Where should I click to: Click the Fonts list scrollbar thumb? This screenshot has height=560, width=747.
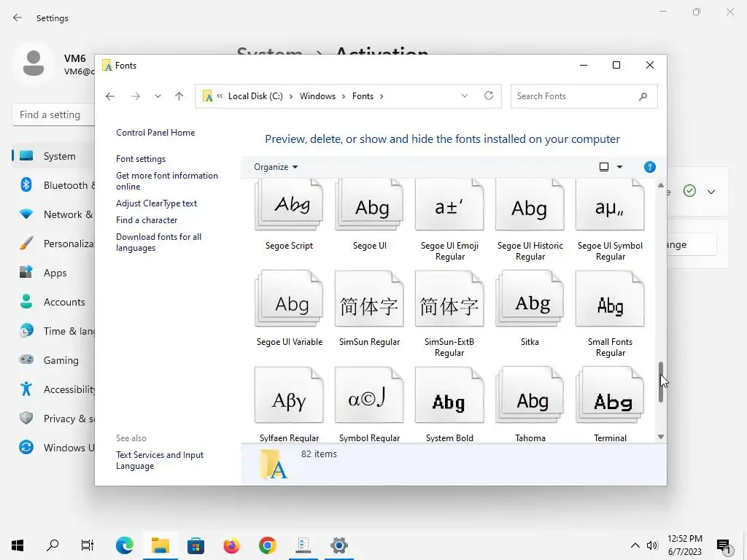(661, 382)
